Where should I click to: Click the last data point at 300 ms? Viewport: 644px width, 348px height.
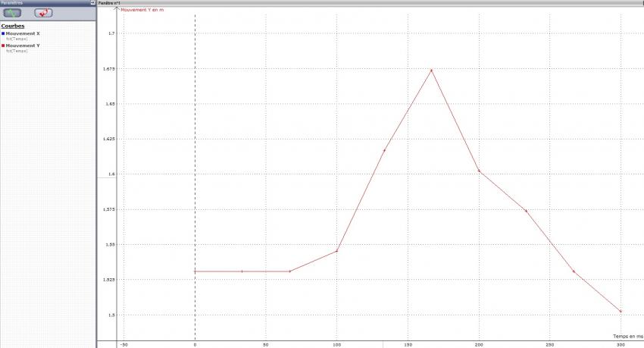click(x=621, y=312)
